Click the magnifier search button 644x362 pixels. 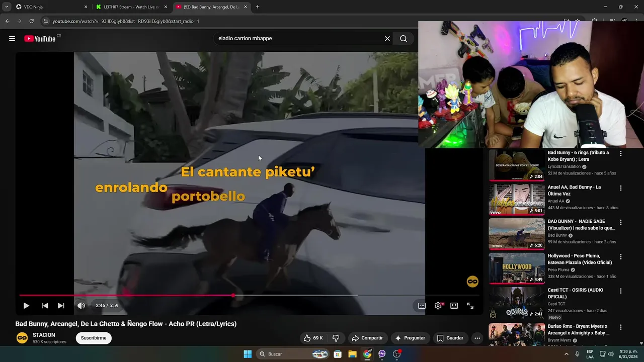(404, 39)
